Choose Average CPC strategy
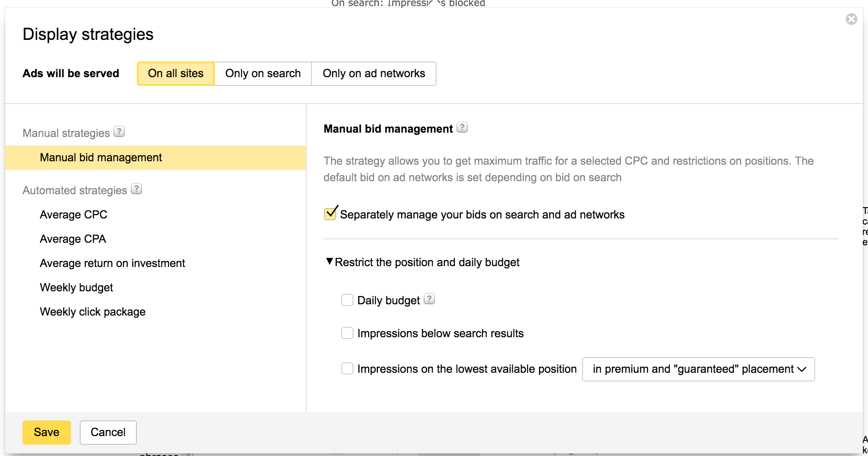 coord(73,215)
